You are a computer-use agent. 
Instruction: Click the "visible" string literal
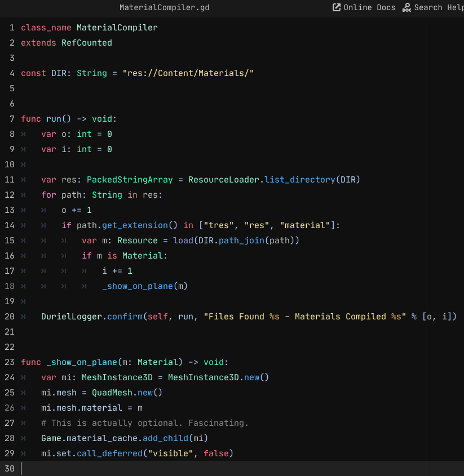[x=170, y=453]
